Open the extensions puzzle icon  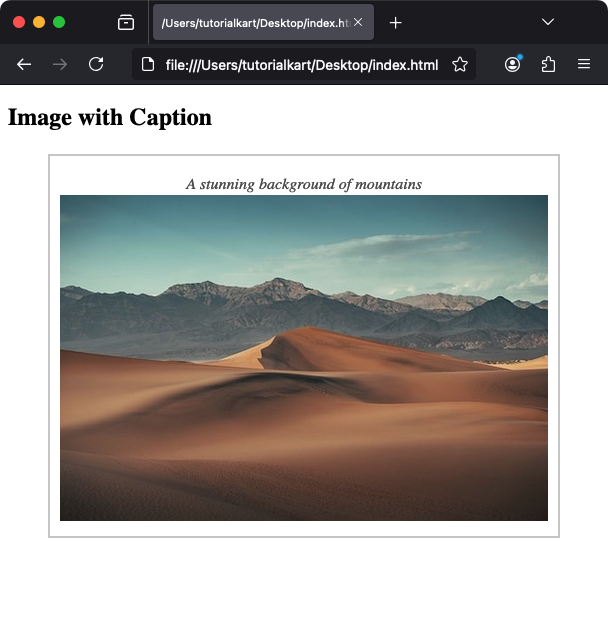pyautogui.click(x=548, y=64)
